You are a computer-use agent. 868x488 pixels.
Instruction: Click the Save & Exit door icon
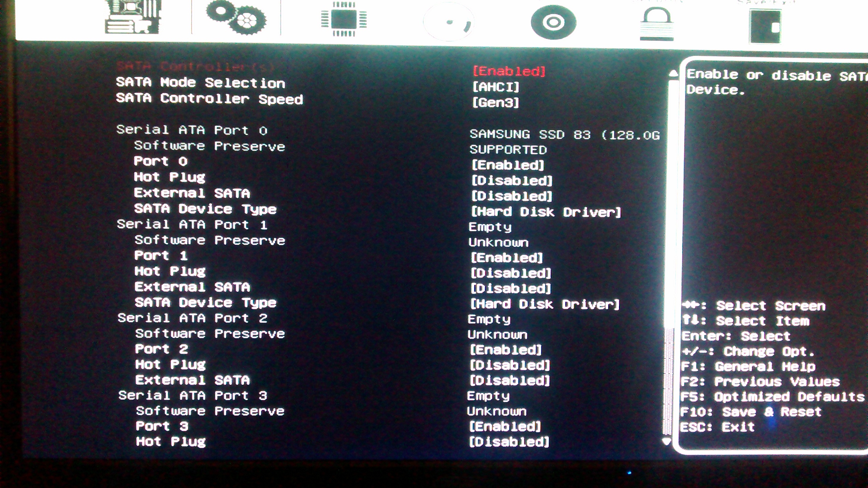pyautogui.click(x=765, y=26)
